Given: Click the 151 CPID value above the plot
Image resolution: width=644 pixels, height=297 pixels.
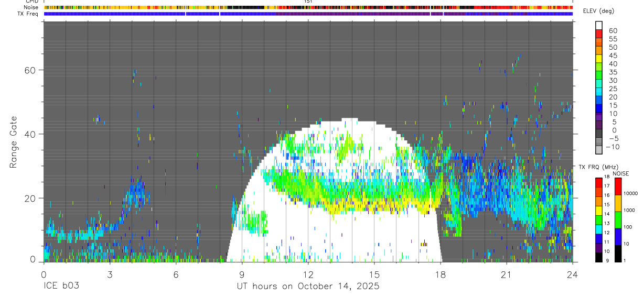Looking at the screenshot, I should [308, 2].
